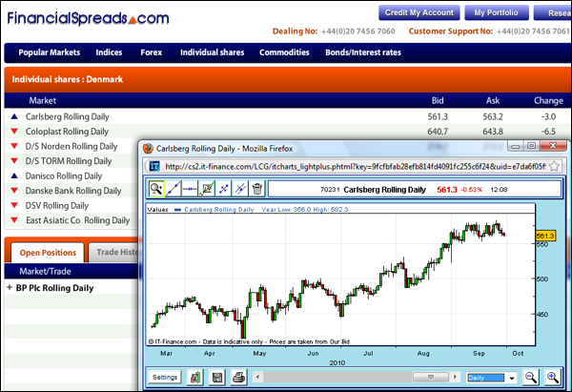Click the yellow 561.3 price marker

click(x=545, y=237)
